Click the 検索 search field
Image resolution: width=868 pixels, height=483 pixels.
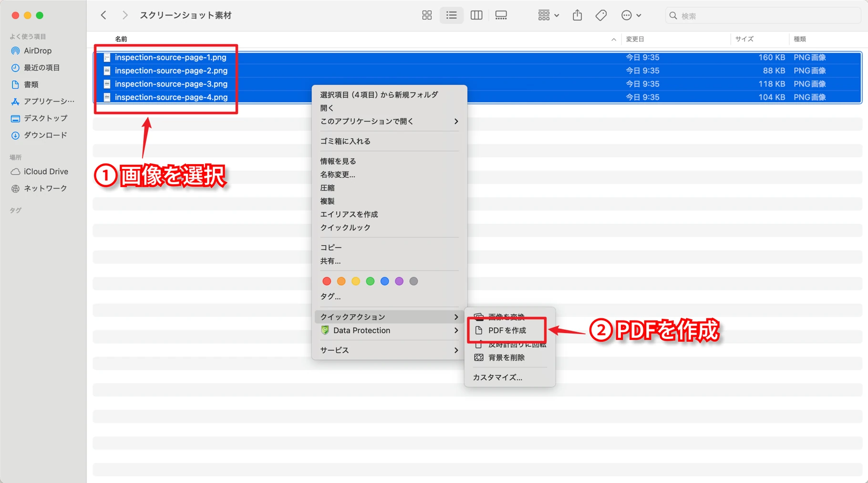[x=762, y=16]
